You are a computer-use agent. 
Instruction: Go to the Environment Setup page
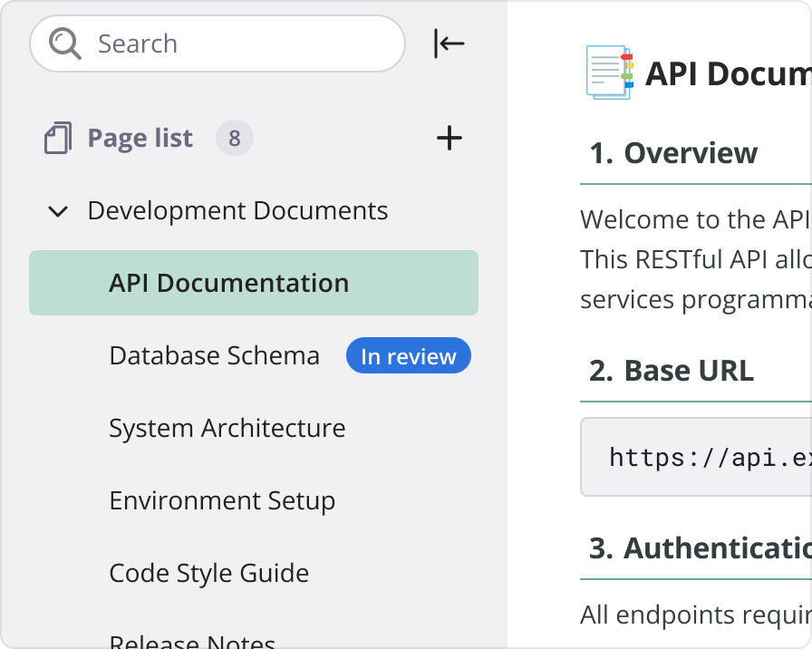222,500
